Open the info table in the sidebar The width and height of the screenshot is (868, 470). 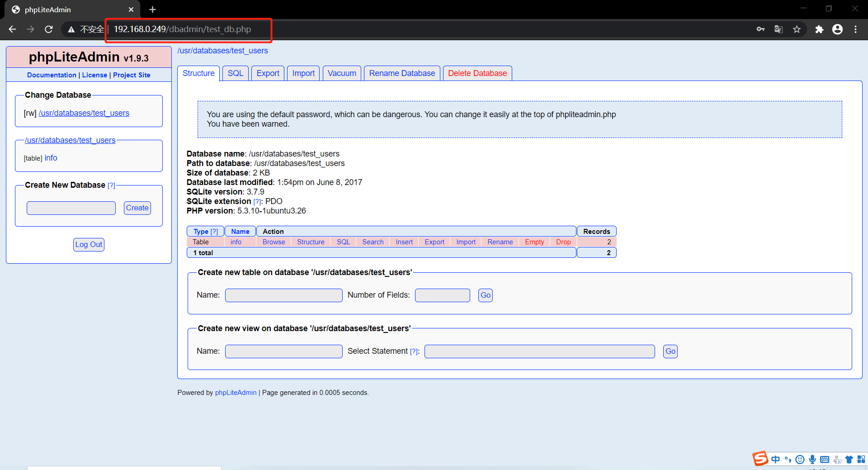51,158
